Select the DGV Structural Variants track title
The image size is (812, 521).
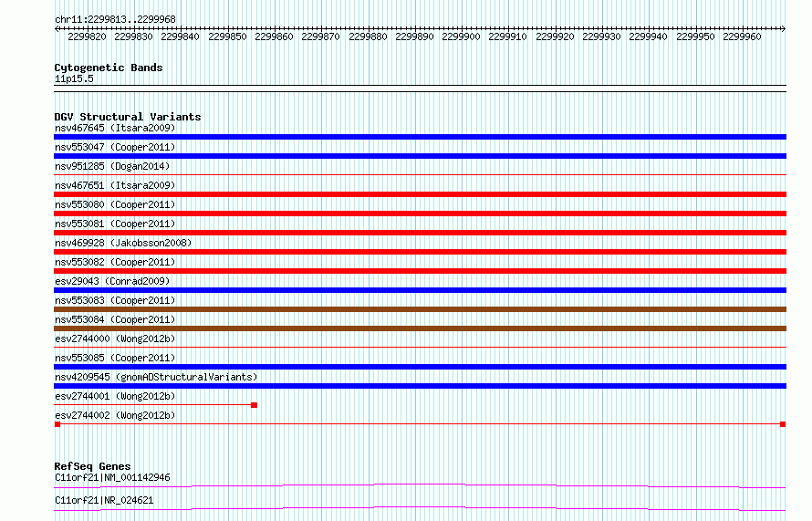pos(128,117)
